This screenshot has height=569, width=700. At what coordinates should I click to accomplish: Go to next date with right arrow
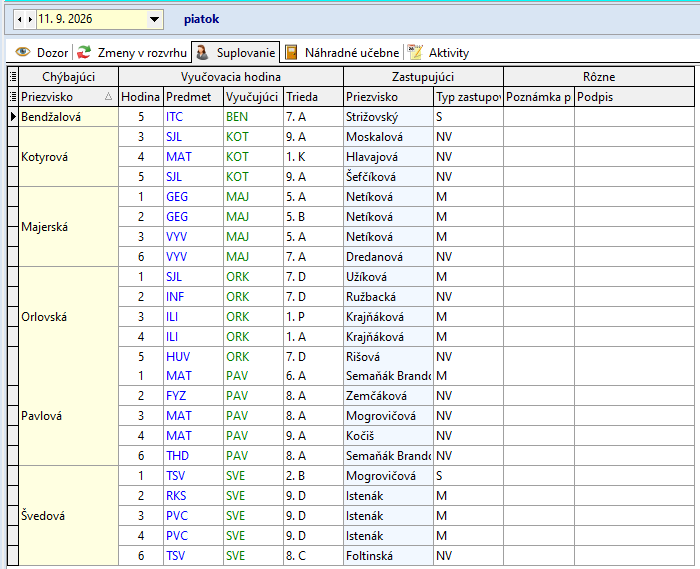pos(30,19)
